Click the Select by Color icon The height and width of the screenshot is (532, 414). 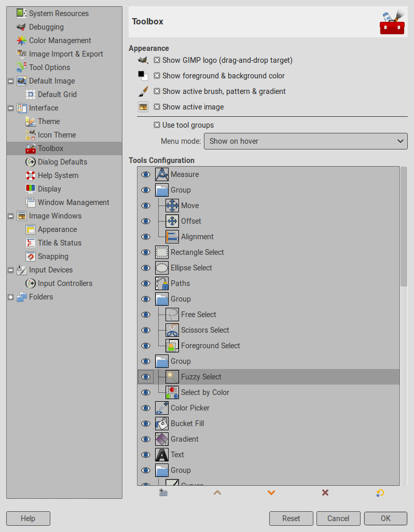172,392
